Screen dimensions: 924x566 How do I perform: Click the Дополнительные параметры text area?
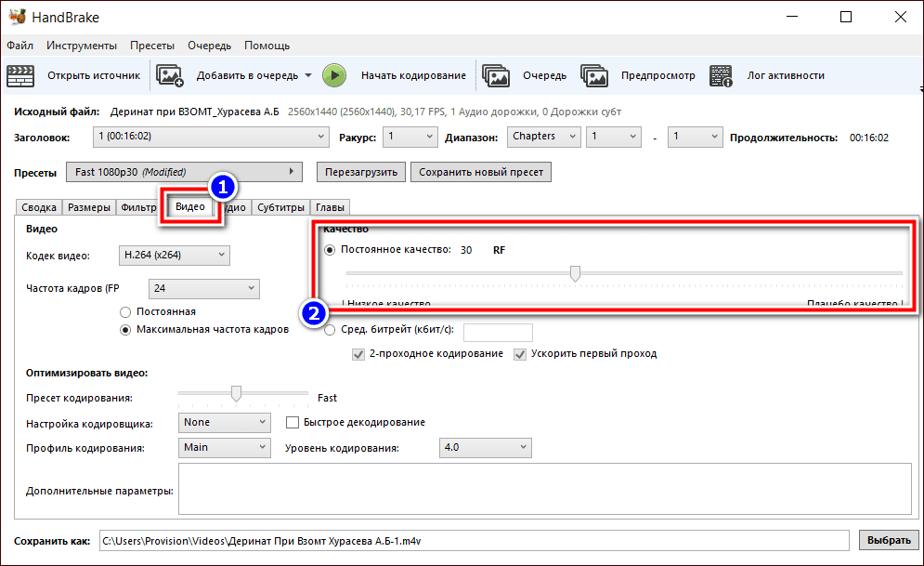click(x=545, y=489)
